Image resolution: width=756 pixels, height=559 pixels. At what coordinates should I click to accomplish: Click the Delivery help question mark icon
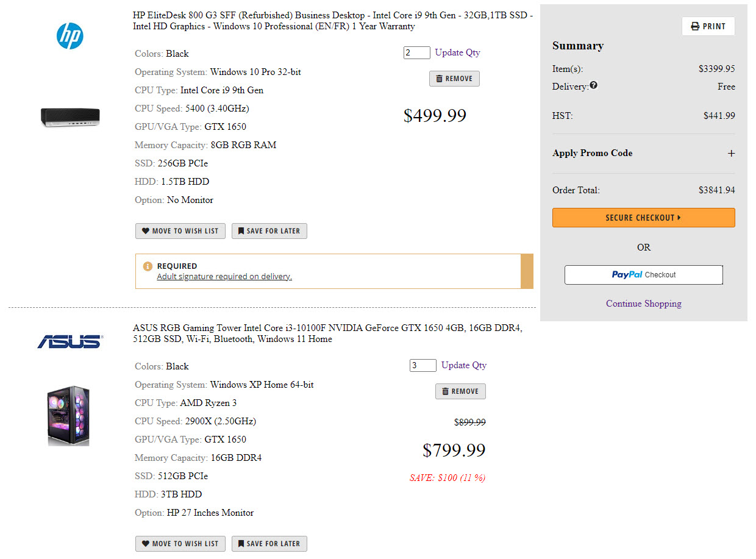(594, 86)
